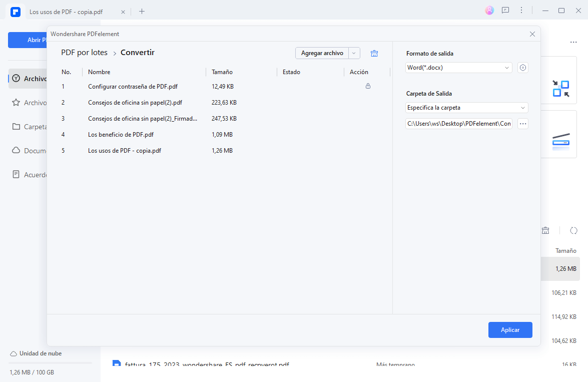588x382 pixels.
Task: Click the Abrir PDF button in the main window
Action: pos(28,40)
